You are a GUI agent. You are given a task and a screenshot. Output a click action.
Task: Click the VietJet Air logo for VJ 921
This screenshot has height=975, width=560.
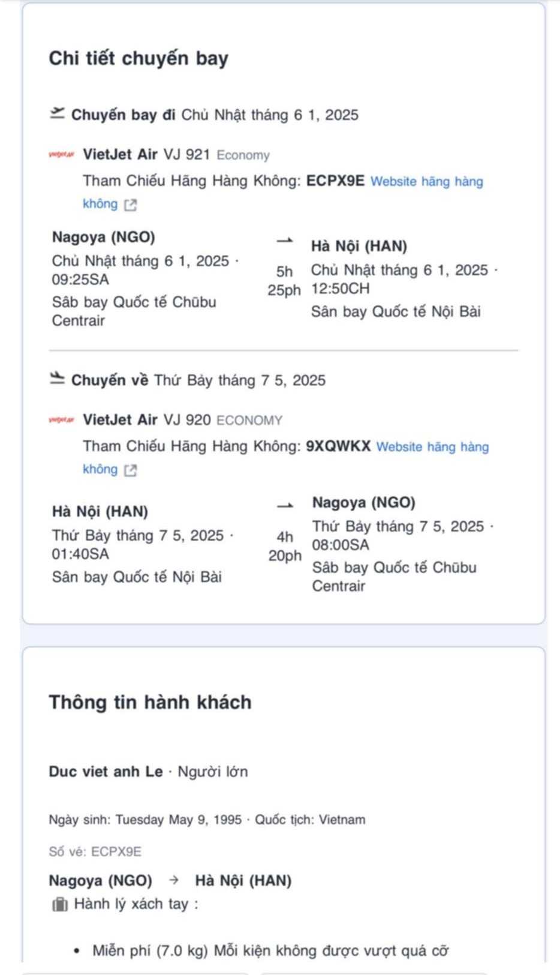61,155
